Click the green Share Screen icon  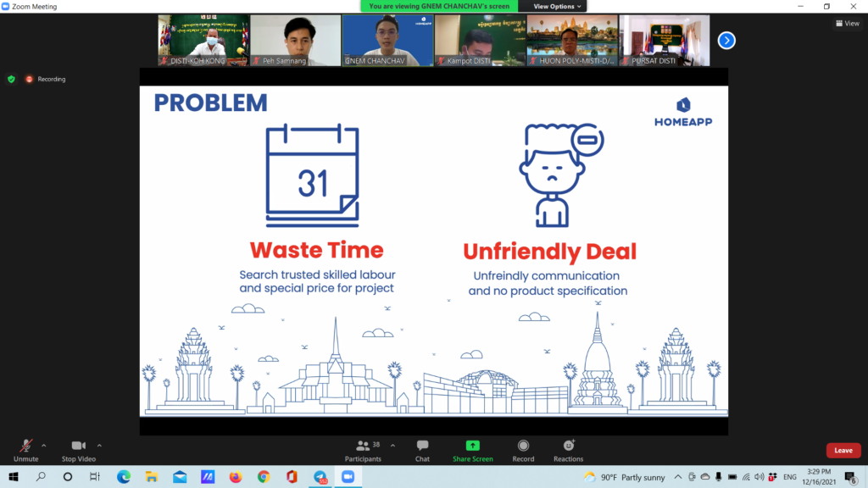coord(472,446)
